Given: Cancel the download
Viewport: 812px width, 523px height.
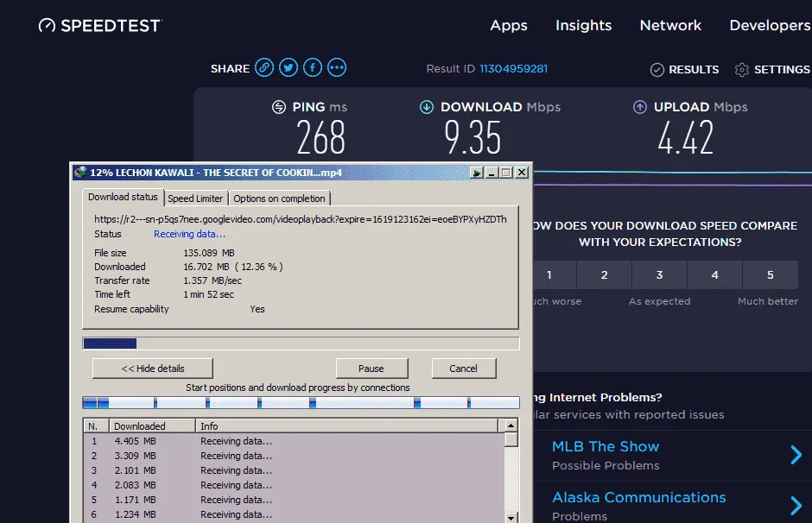Looking at the screenshot, I should [464, 369].
